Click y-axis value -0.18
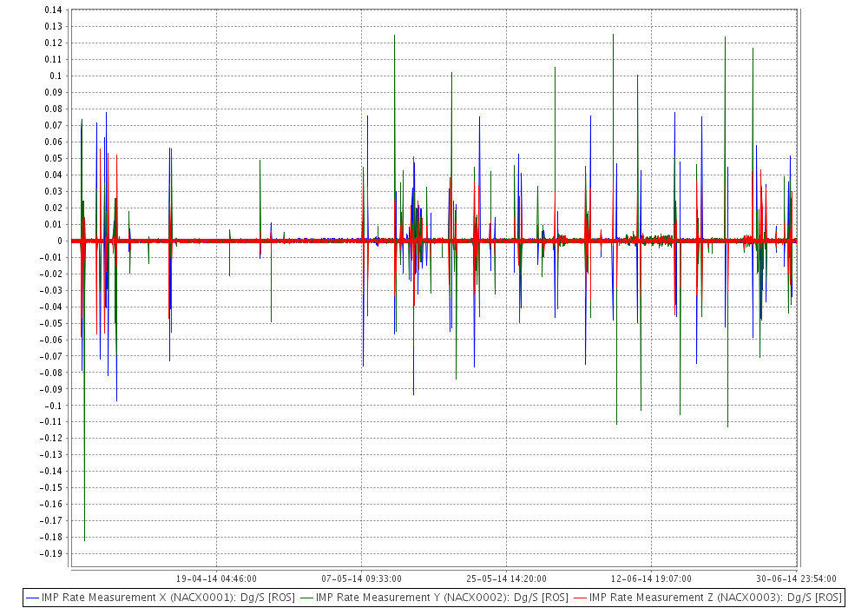Image resolution: width=868 pixels, height=608 pixels. pos(51,537)
